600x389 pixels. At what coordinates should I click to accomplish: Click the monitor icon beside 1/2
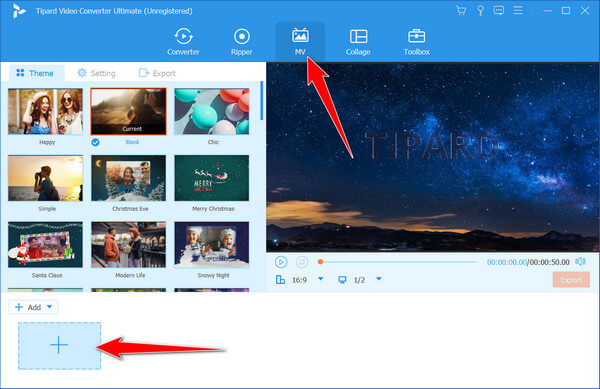point(342,280)
